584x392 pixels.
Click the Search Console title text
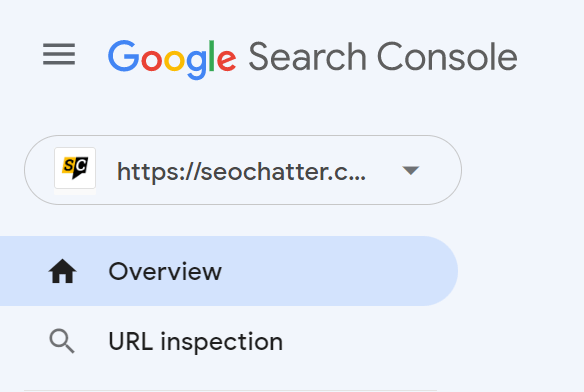click(383, 56)
